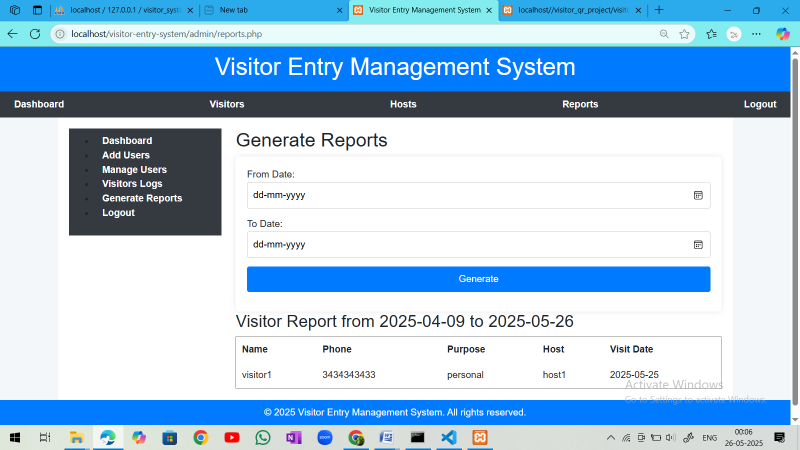
Task: Open the zoom magnifier in address bar
Action: (x=664, y=34)
